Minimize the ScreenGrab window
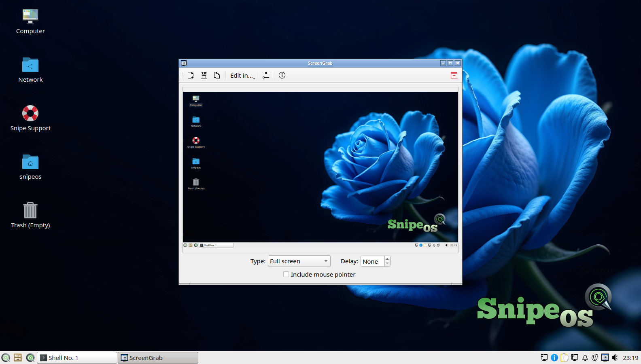The image size is (641, 364). click(x=443, y=63)
